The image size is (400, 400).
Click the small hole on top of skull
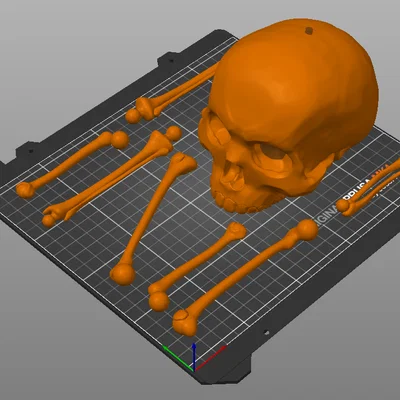[309, 31]
